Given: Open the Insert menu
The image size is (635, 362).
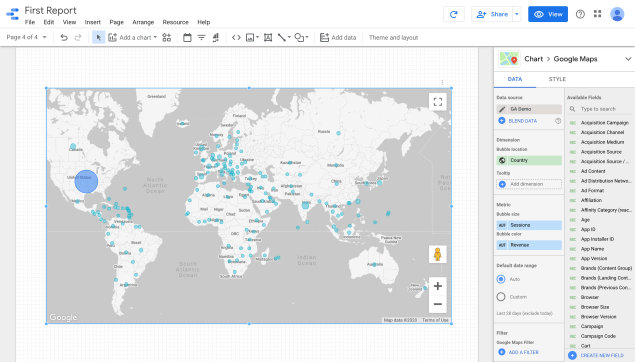Looking at the screenshot, I should (92, 22).
